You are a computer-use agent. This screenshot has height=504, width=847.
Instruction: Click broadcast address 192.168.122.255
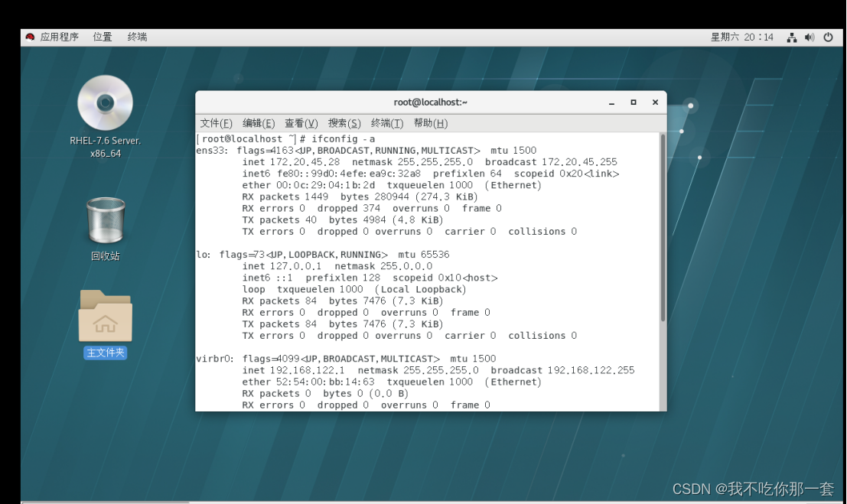coord(591,371)
